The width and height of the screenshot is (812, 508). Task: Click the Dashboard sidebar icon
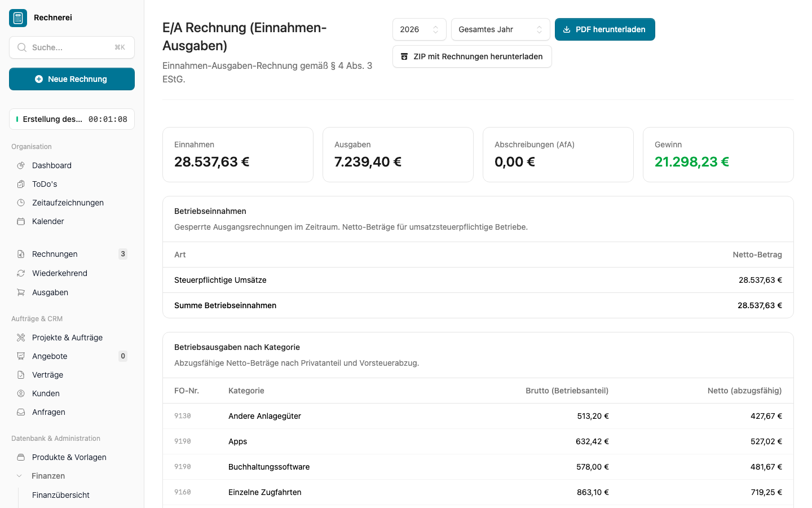pyautogui.click(x=21, y=165)
